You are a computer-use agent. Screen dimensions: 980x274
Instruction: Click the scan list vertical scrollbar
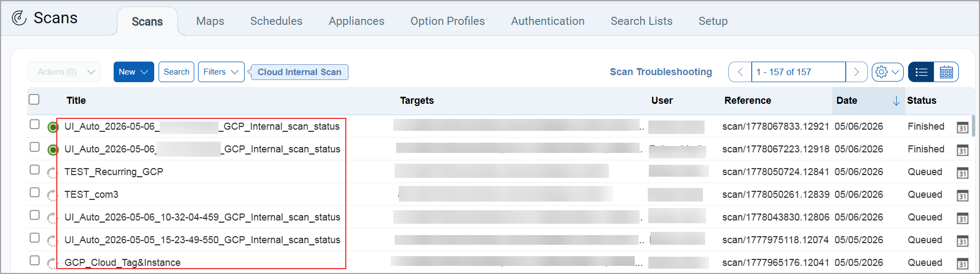coord(973,126)
